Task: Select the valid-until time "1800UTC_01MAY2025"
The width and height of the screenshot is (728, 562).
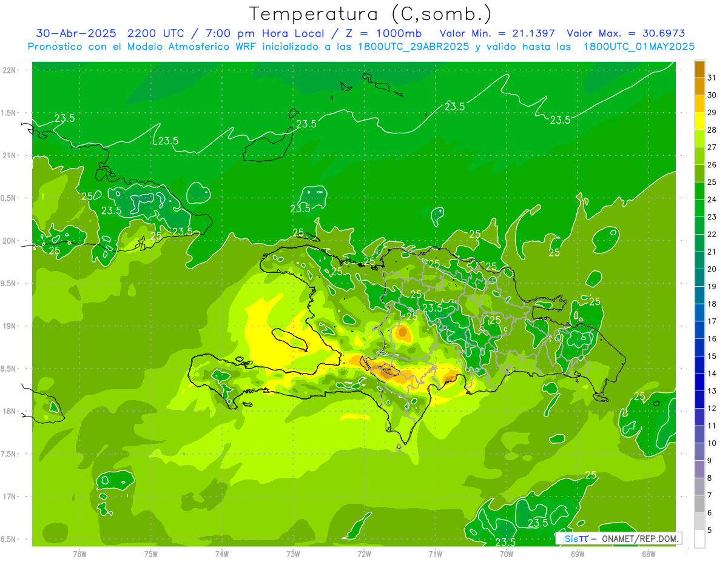Action: point(639,47)
